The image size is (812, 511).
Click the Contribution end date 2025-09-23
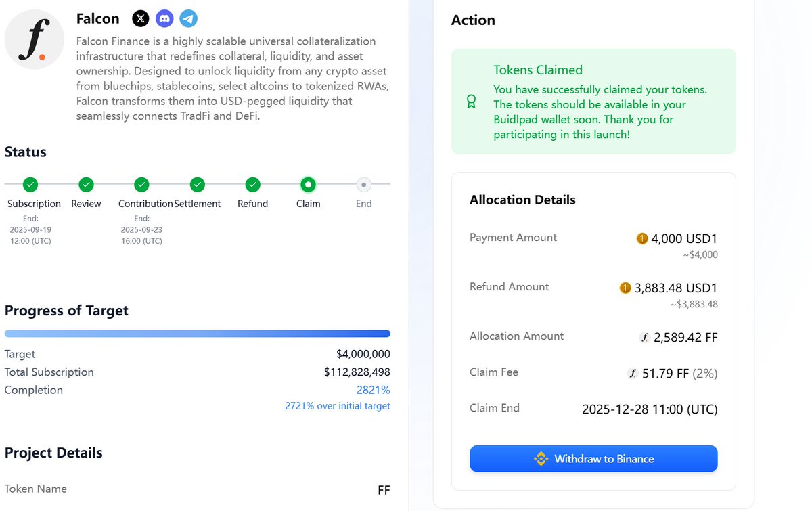pyautogui.click(x=141, y=229)
